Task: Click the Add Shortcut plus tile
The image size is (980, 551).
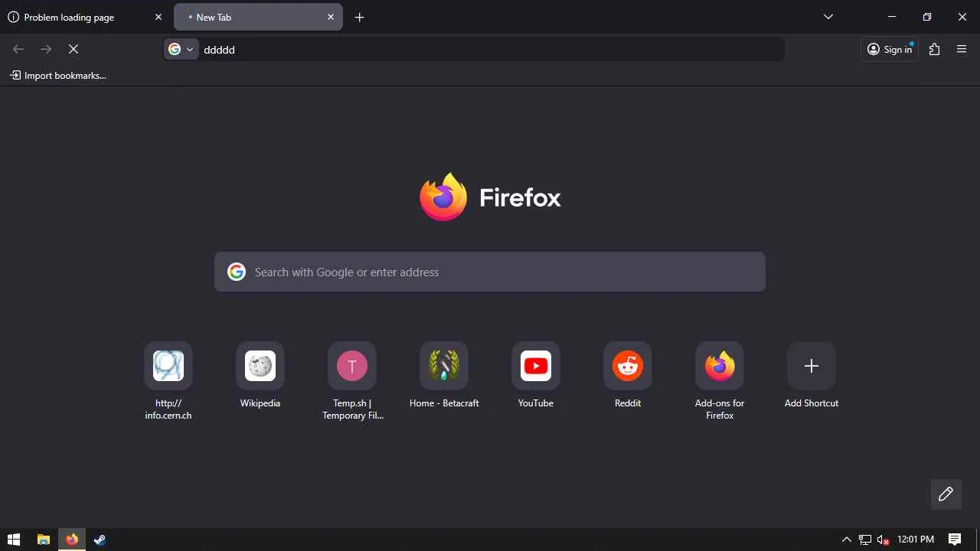Action: (812, 366)
